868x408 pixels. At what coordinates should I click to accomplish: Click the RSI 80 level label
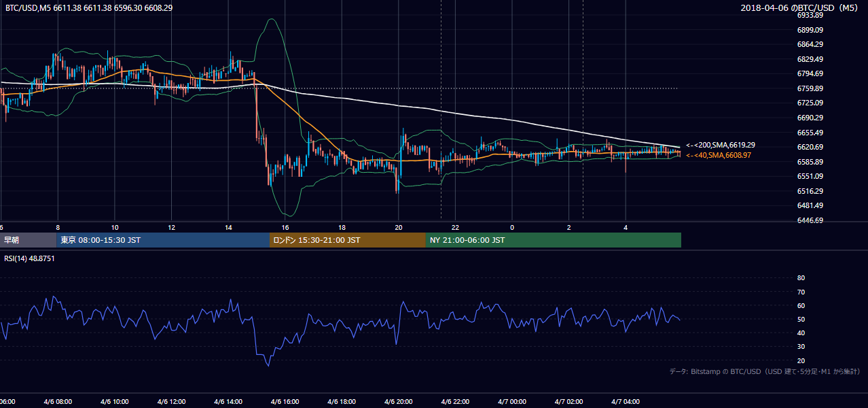tap(801, 278)
